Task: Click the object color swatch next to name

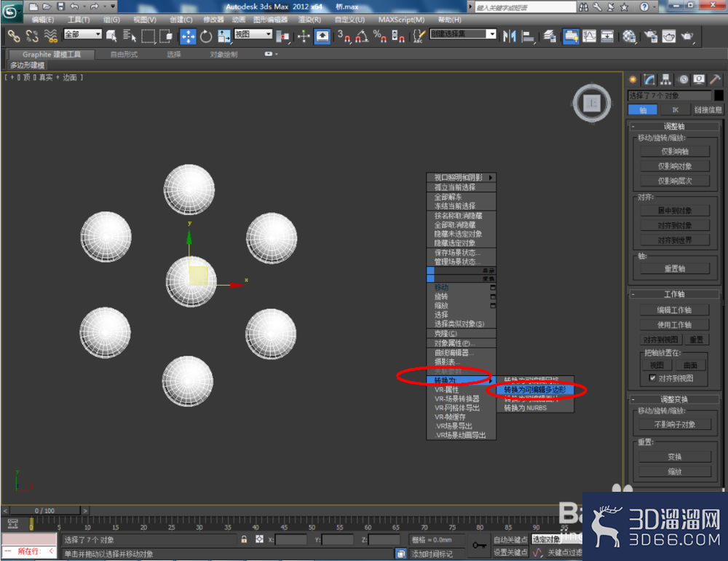Action: [x=719, y=95]
